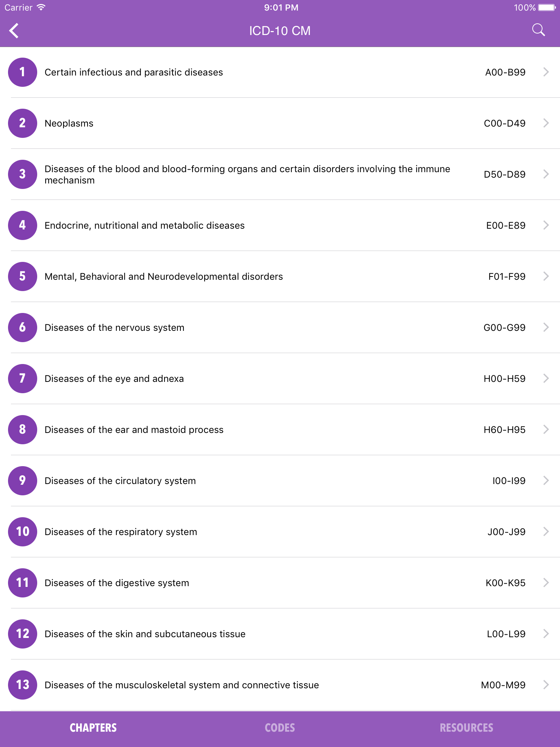Click the circled number 2 badge
Viewport: 560px width, 747px height.
pos(22,123)
